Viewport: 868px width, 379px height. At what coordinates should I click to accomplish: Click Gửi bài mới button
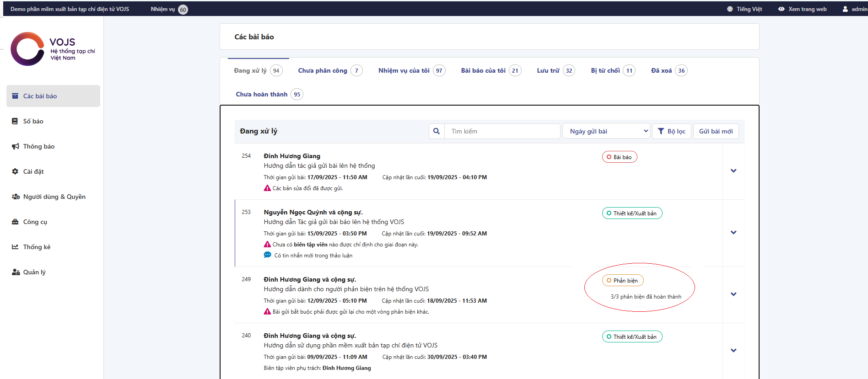716,131
